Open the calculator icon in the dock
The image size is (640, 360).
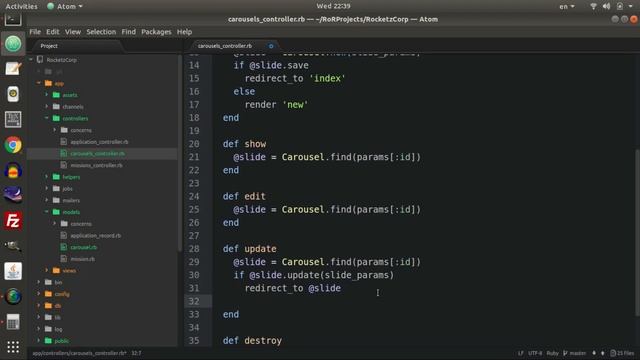tap(13, 322)
